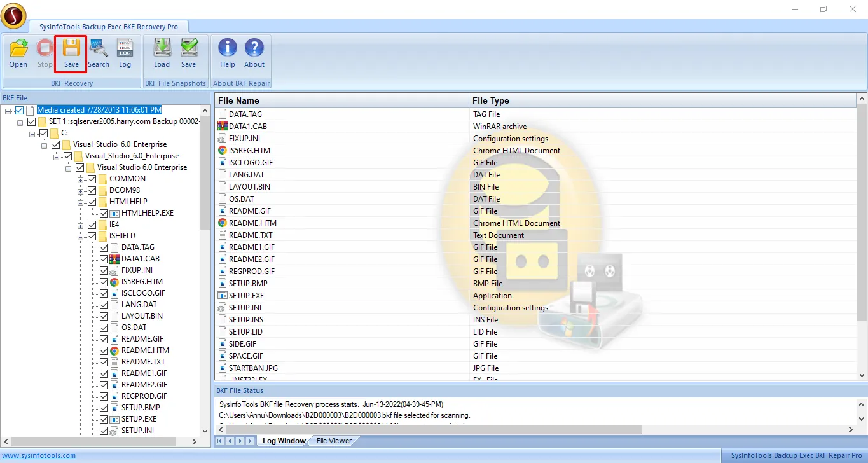The image size is (868, 463).
Task: Click the last-tab navigation arrow
Action: 251,441
